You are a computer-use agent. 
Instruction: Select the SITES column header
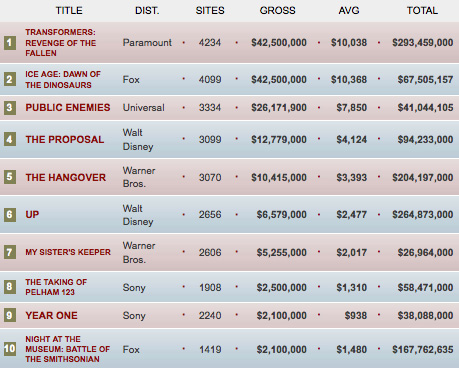[210, 10]
